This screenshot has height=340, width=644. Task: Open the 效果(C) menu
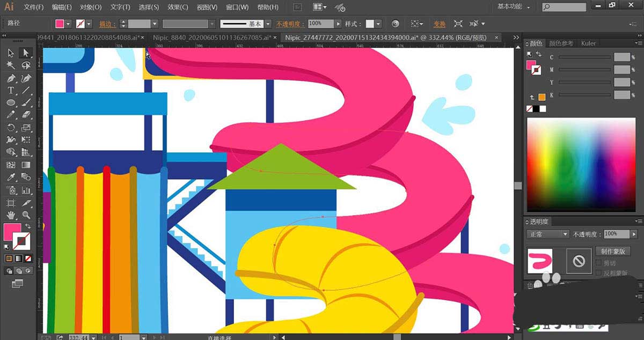coord(178,7)
